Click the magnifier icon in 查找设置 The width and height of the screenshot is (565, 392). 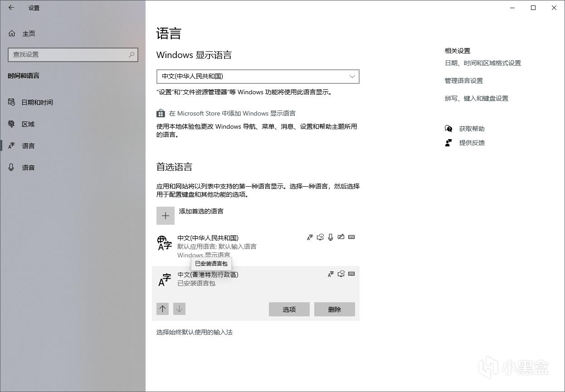[x=132, y=54]
